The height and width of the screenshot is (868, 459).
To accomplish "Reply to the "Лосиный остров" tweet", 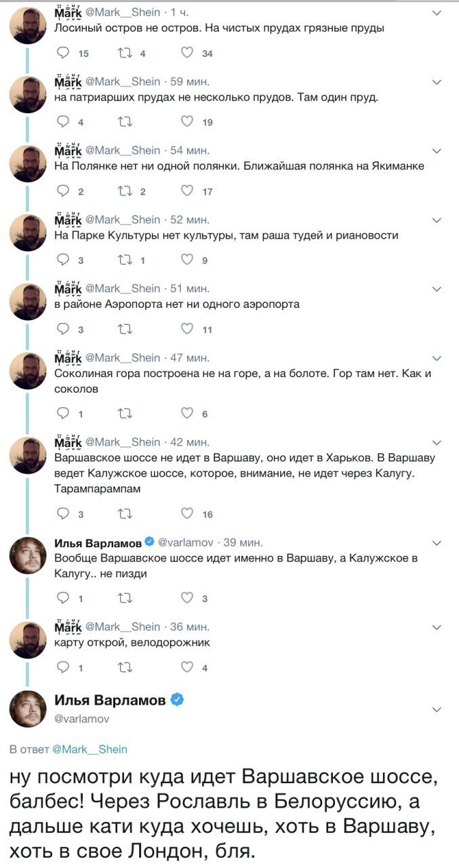I will coord(64,54).
